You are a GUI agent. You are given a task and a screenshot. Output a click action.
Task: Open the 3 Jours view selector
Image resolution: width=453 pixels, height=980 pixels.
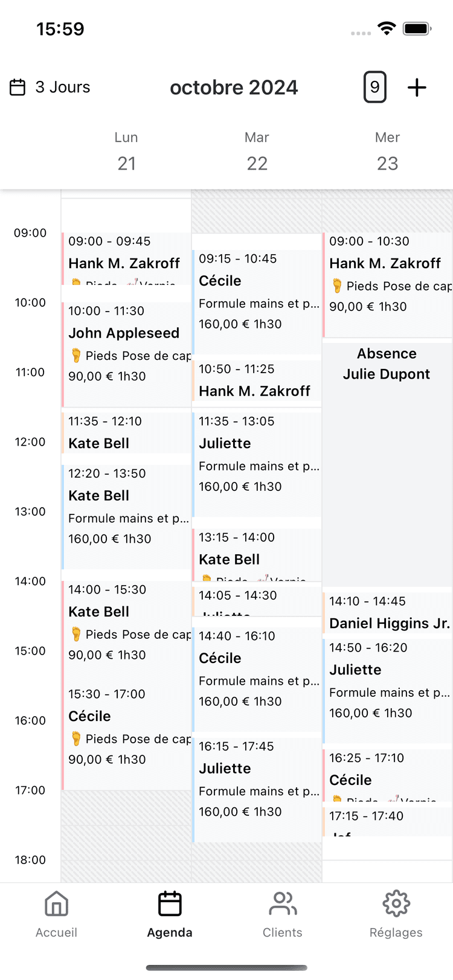pyautogui.click(x=62, y=88)
